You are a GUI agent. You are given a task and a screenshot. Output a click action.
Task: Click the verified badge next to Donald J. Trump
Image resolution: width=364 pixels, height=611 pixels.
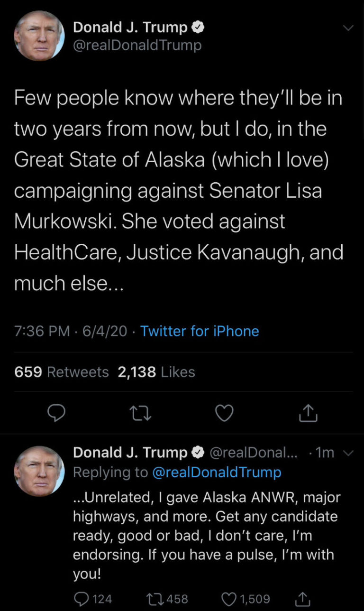click(x=198, y=27)
